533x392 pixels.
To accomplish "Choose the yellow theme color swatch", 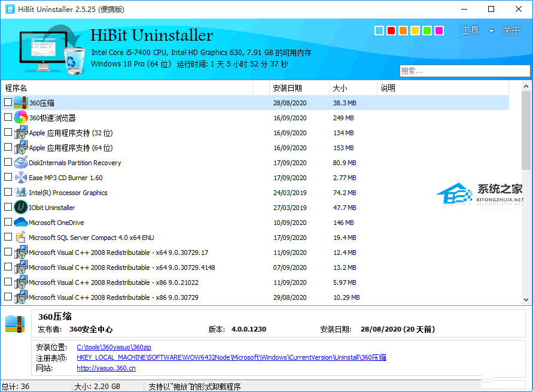I will [x=415, y=31].
